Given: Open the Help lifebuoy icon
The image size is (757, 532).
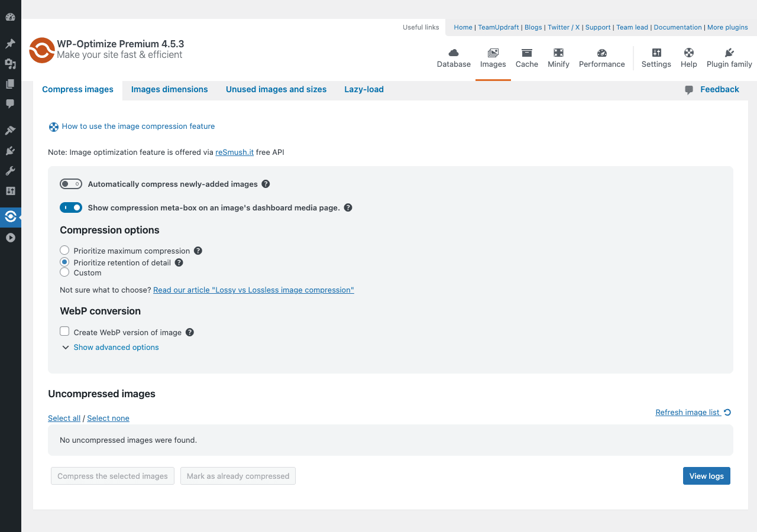Looking at the screenshot, I should tap(689, 53).
